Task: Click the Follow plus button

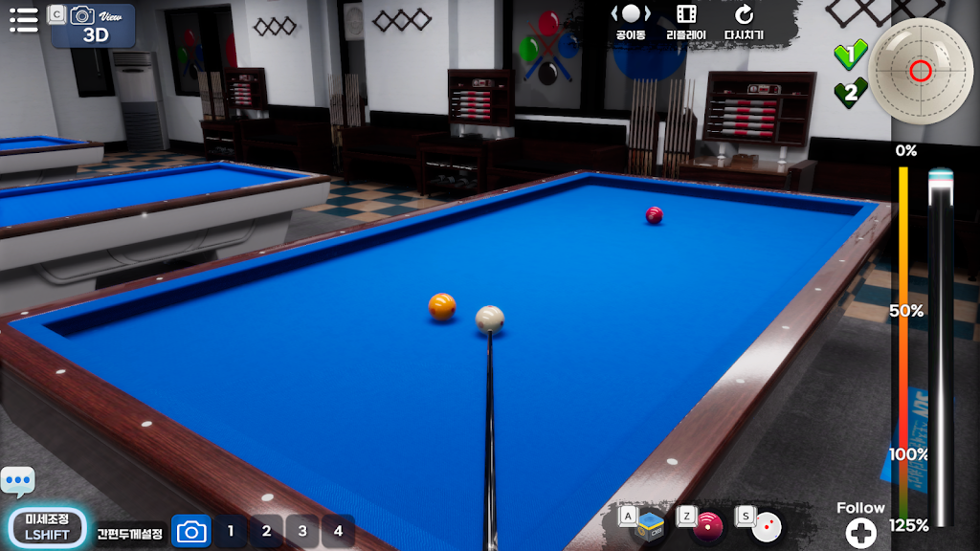Action: (860, 533)
